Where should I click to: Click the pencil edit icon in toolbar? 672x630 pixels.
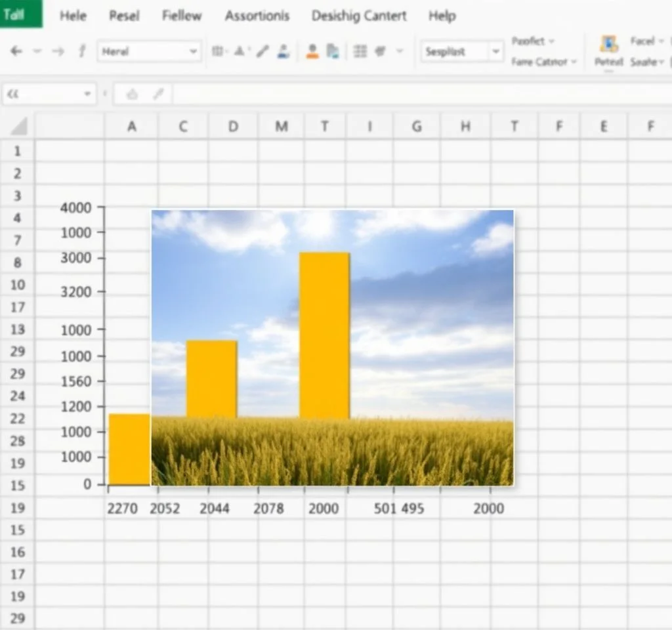pyautogui.click(x=262, y=51)
